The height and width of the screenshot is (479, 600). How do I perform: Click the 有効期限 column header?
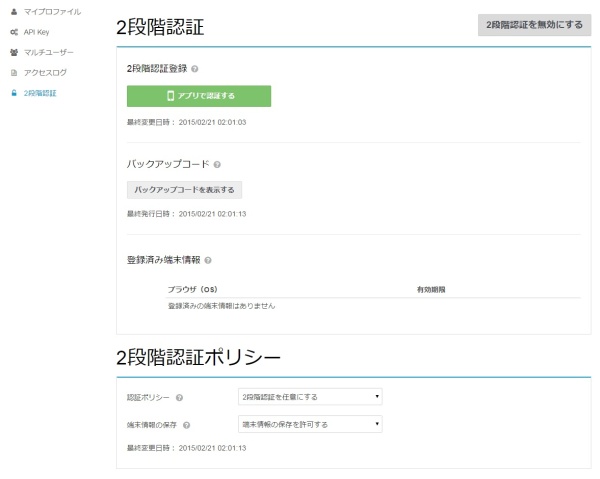coord(430,289)
